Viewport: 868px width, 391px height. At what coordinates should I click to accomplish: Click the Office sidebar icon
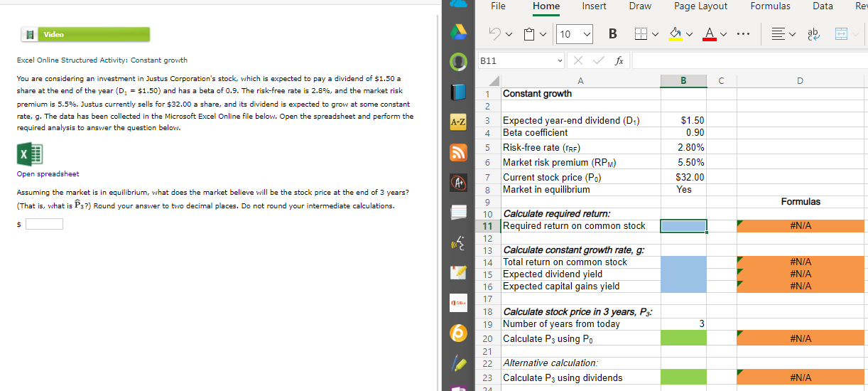(460, 303)
